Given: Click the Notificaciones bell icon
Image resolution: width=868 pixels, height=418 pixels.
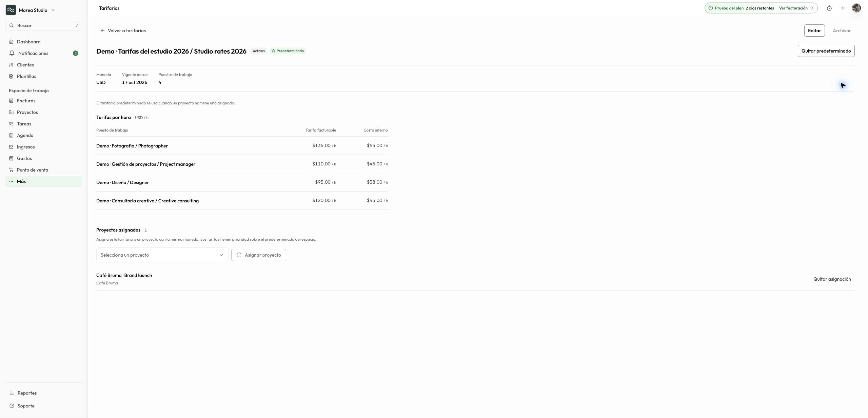Looking at the screenshot, I should 12,53.
